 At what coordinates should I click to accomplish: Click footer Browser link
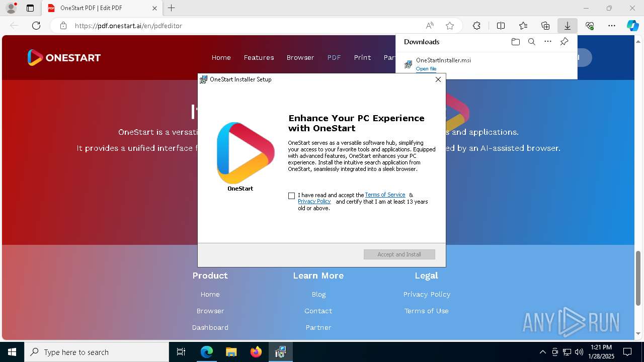pos(210,311)
